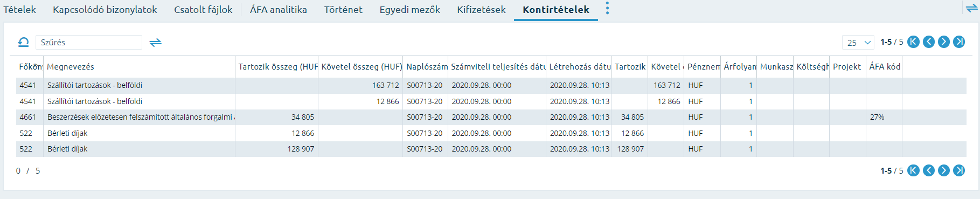Go to first page in top pager

point(913,42)
